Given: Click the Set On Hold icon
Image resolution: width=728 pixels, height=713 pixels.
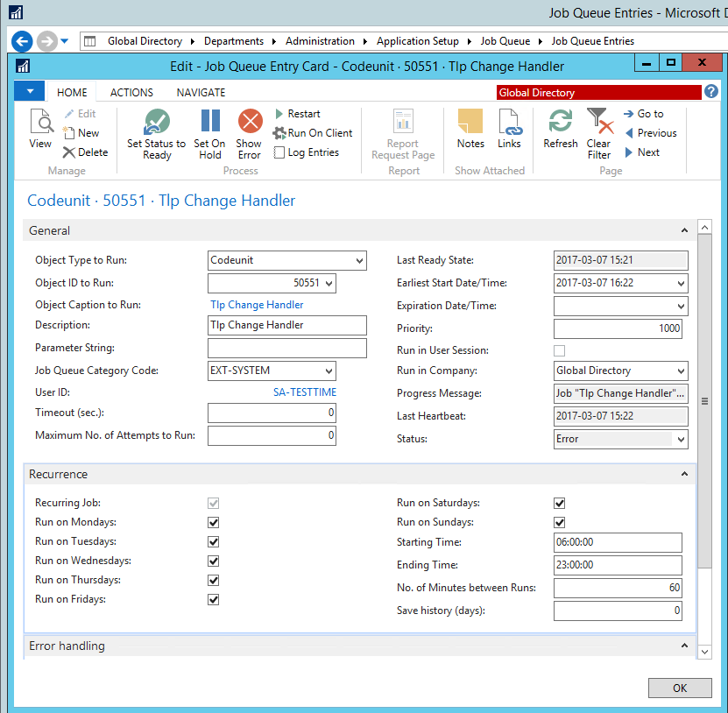Looking at the screenshot, I should click(209, 123).
